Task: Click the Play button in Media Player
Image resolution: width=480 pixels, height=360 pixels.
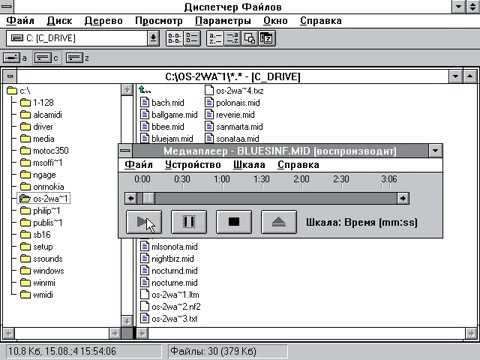Action: pos(144,222)
